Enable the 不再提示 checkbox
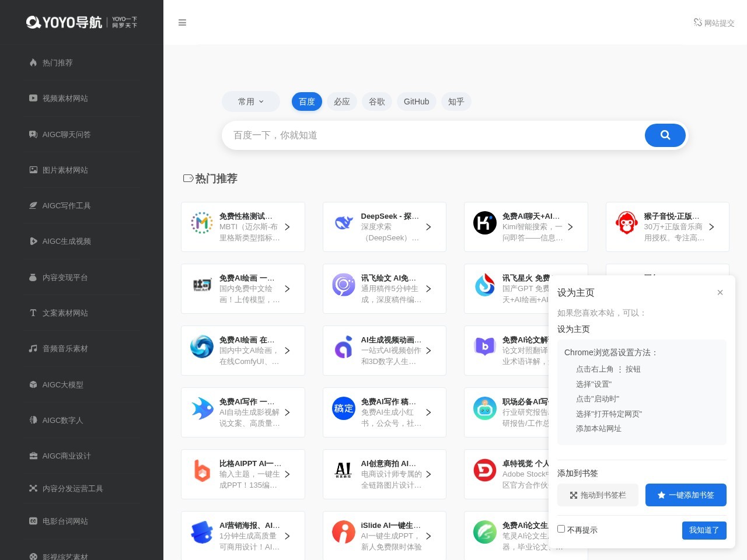Viewport: 747px width, 560px height. [561, 528]
